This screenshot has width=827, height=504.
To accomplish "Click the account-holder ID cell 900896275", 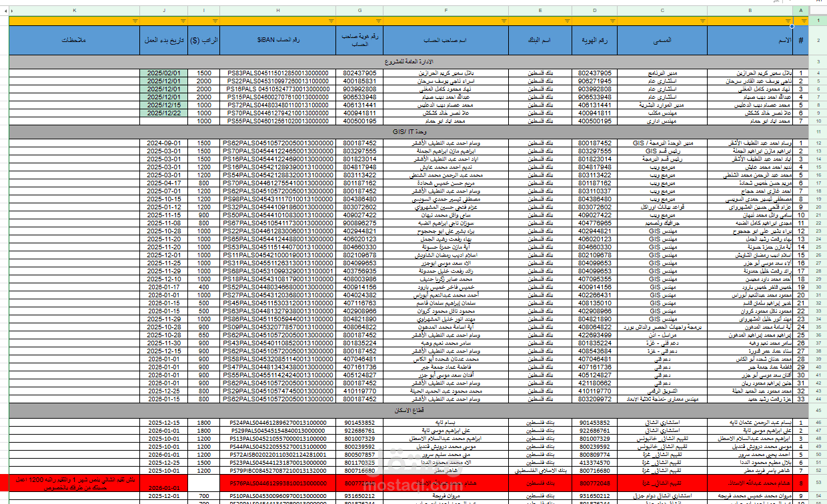I will [359, 223].
